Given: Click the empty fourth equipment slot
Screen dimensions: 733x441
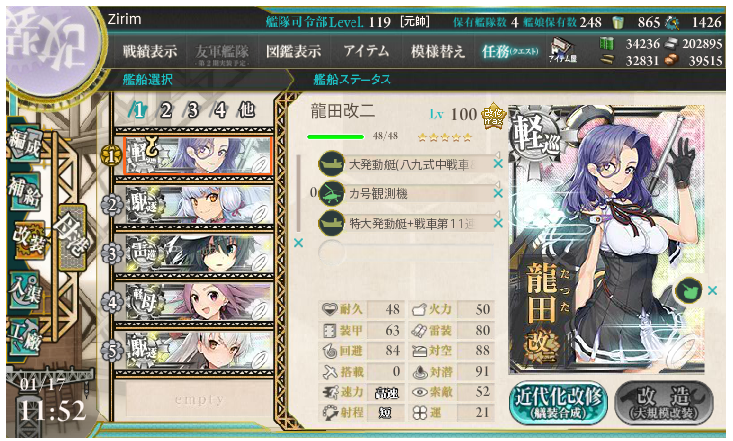Looking at the screenshot, I should [406, 253].
